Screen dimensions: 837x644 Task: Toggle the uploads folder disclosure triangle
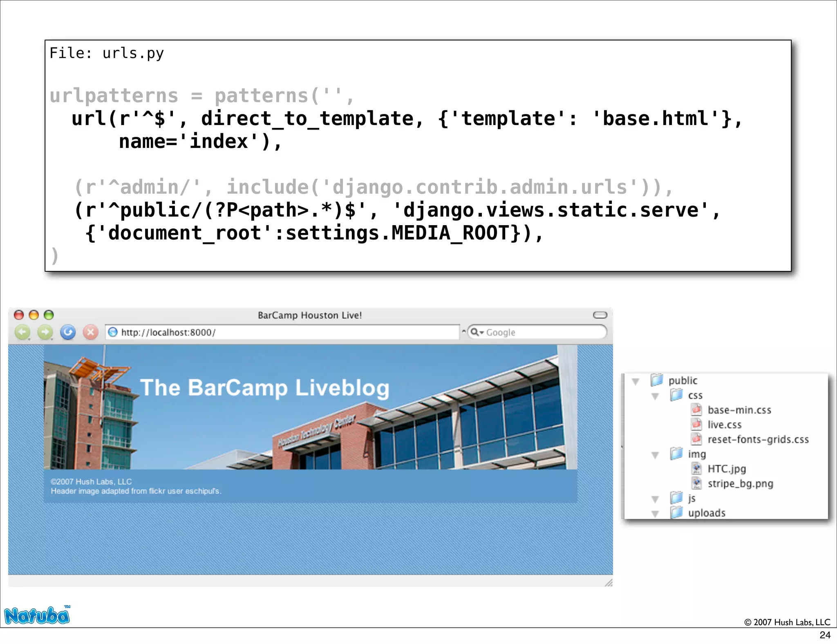click(x=655, y=514)
